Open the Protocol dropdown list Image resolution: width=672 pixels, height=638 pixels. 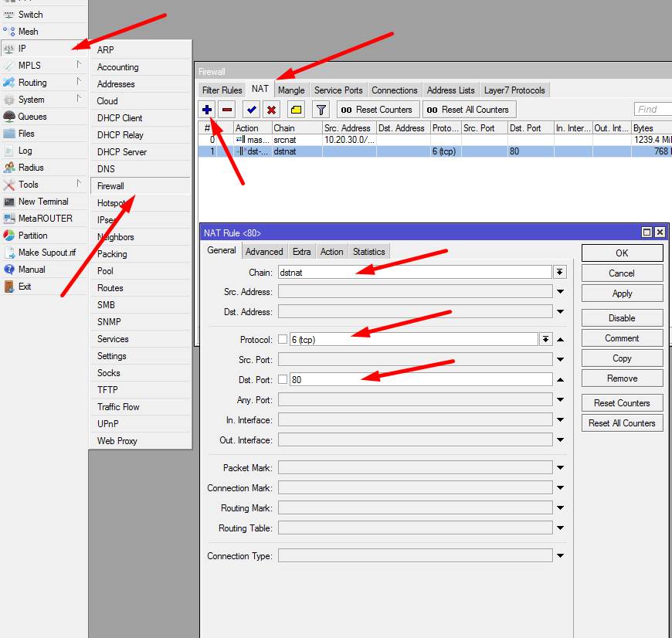(545, 340)
